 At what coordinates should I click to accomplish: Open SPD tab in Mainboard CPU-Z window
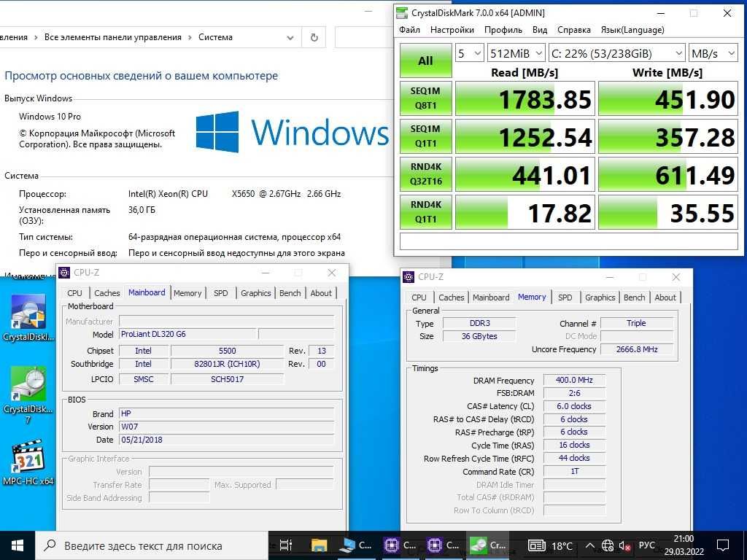pos(220,293)
